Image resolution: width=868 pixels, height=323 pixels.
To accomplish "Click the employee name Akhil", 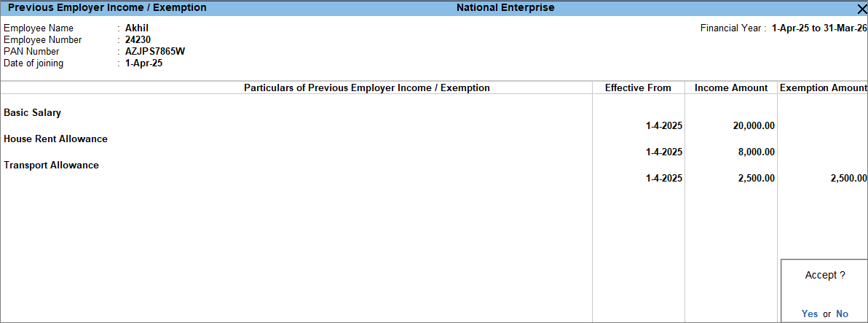I will point(137,28).
